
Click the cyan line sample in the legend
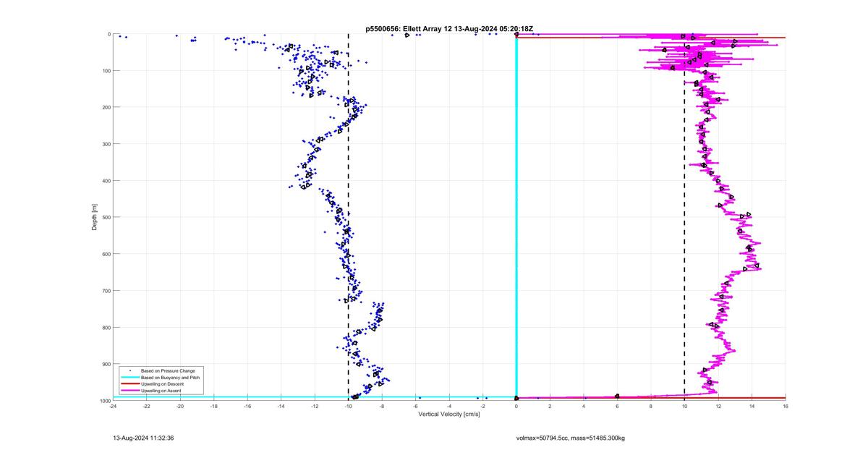(x=129, y=378)
